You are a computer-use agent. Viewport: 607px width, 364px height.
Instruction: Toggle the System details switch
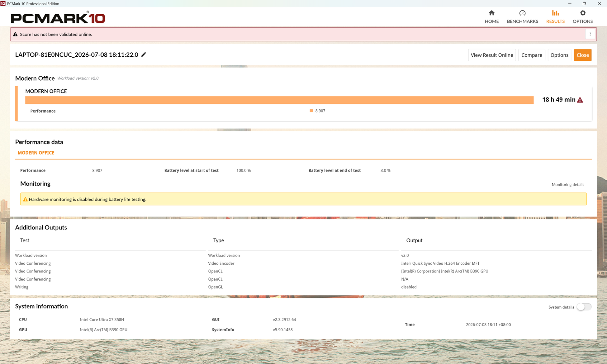click(584, 307)
